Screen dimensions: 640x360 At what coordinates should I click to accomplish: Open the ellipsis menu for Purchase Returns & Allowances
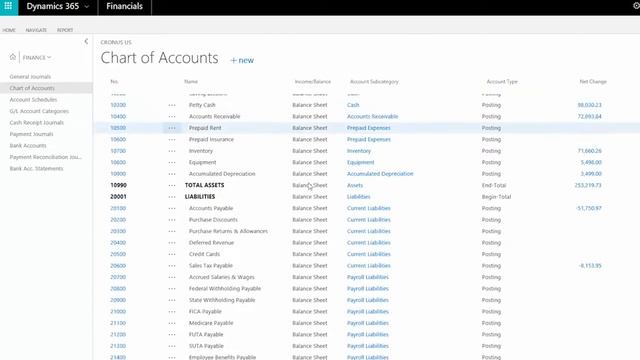[172, 231]
